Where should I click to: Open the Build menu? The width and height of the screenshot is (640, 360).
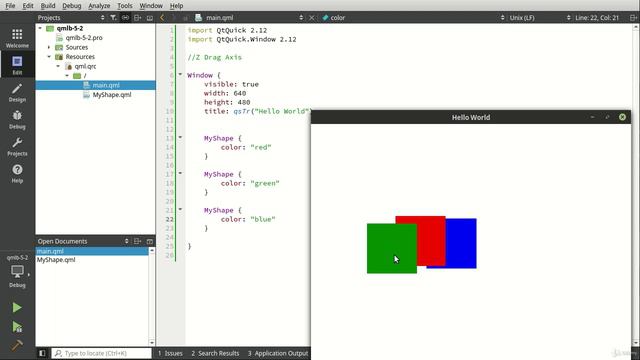coord(48,6)
